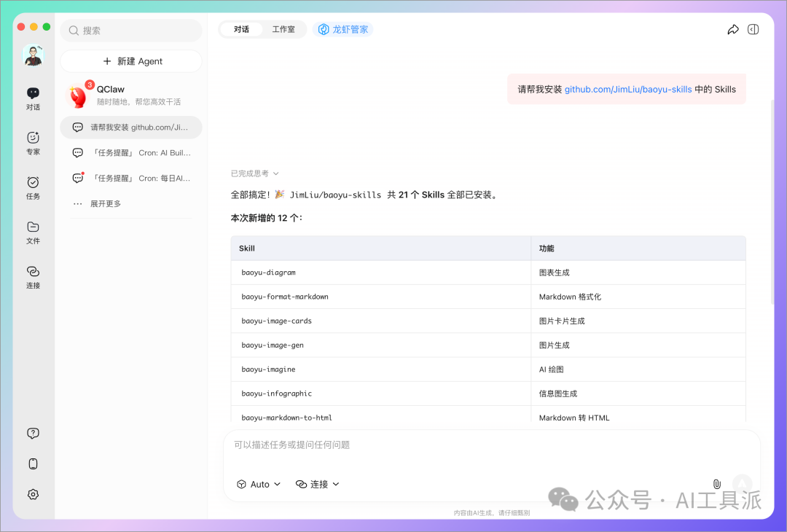The image size is (787, 532).
Task: Select conversation 请帮我安装 github.com/Ji…
Action: pyautogui.click(x=131, y=128)
